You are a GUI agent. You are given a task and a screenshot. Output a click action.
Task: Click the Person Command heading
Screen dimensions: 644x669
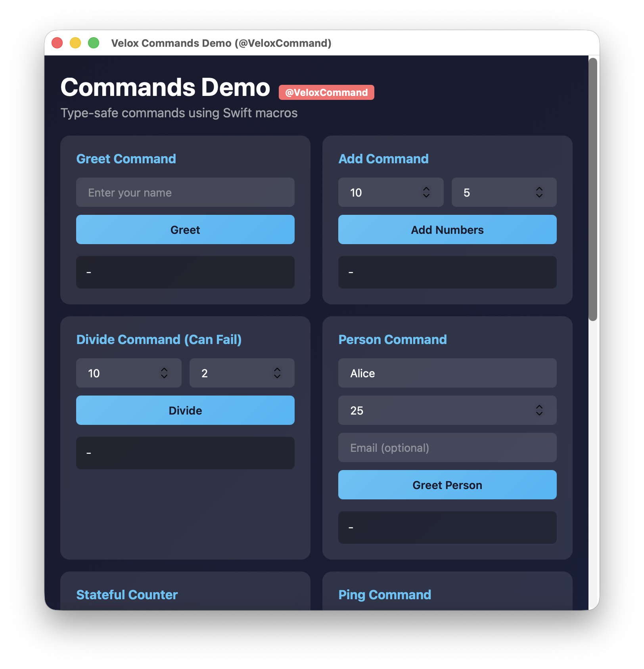(x=393, y=340)
